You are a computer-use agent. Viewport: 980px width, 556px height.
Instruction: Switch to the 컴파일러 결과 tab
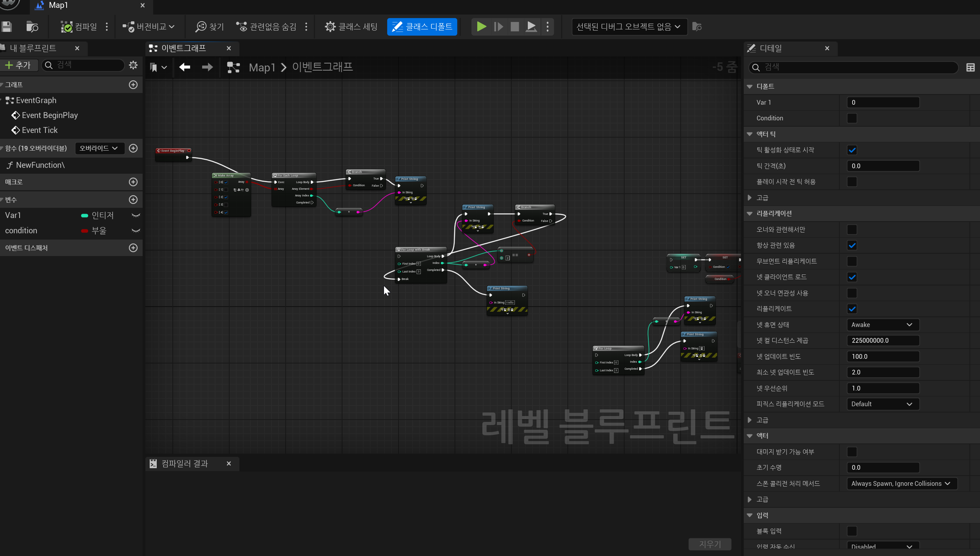click(185, 463)
